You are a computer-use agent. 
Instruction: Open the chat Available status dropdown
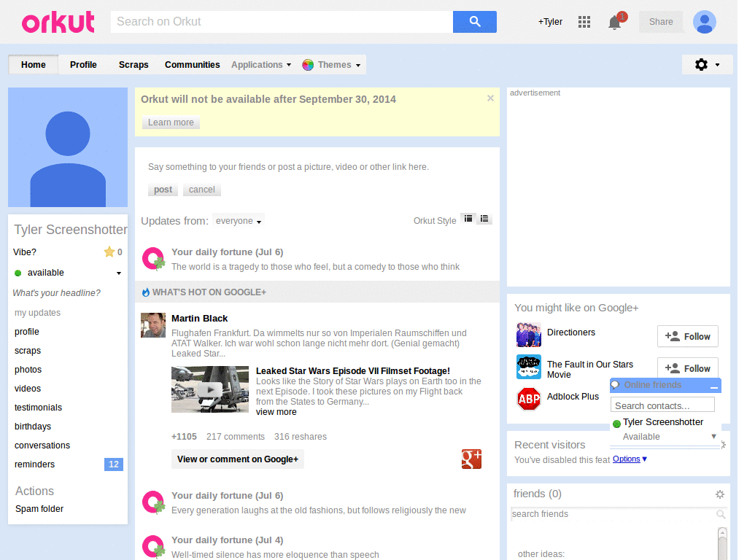713,436
